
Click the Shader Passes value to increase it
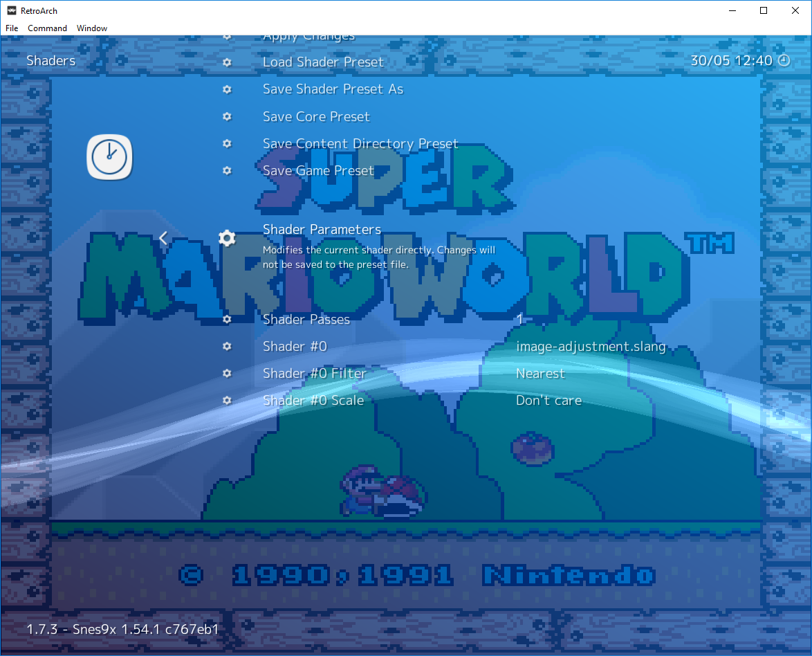tap(519, 320)
